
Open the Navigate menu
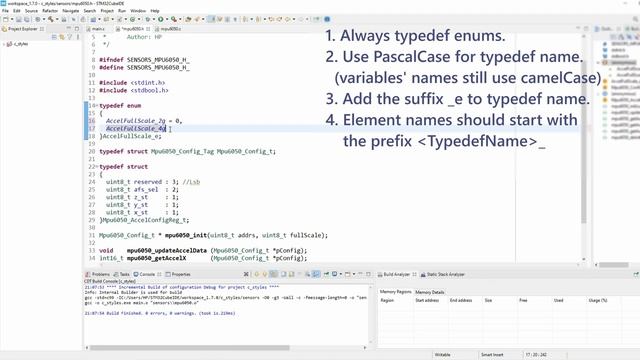(71, 11)
